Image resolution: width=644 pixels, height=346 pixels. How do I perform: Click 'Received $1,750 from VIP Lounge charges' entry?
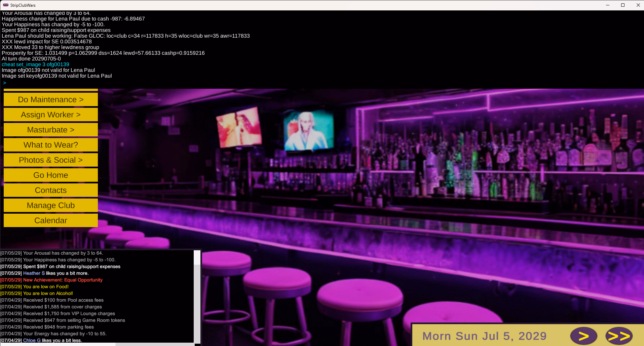coord(58,313)
